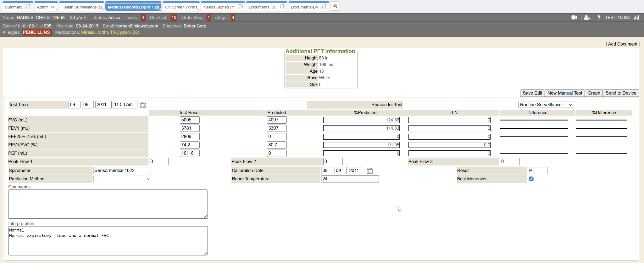Open the tab settings gears icon
This screenshot has width=644, height=263.
335,6
